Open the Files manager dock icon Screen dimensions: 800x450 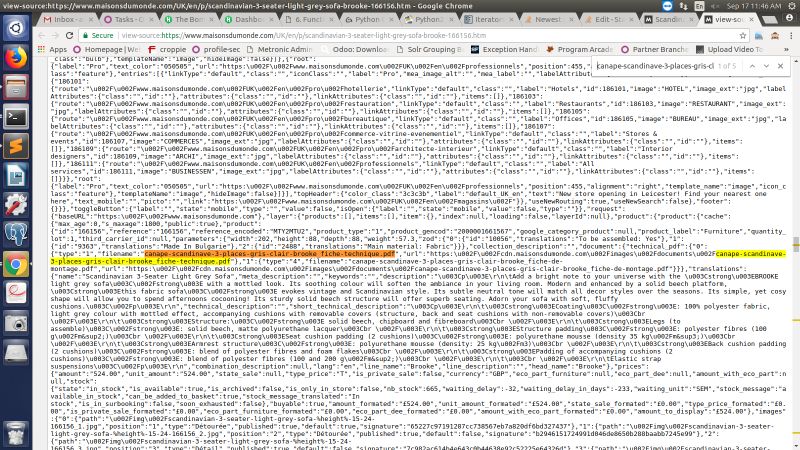pos(16,87)
